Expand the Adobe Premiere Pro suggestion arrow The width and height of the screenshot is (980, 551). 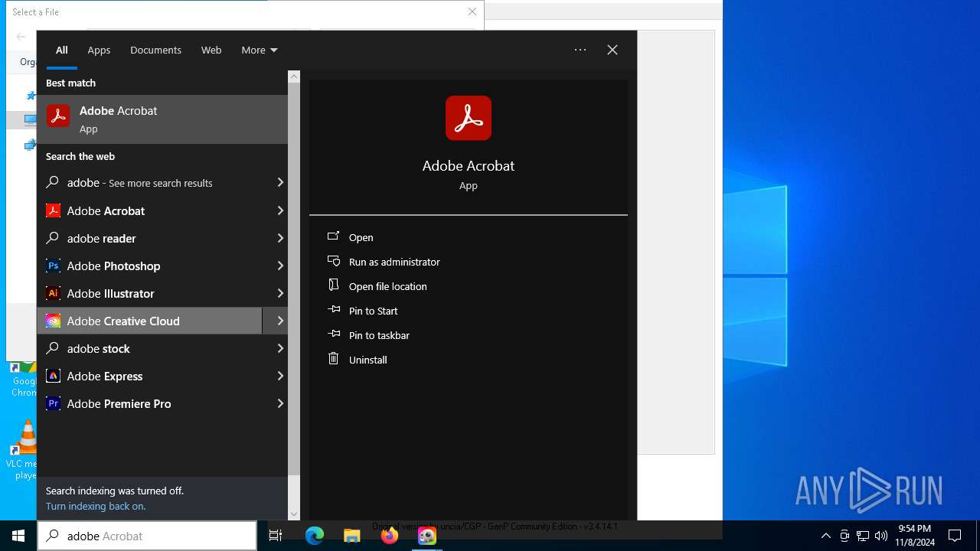280,403
